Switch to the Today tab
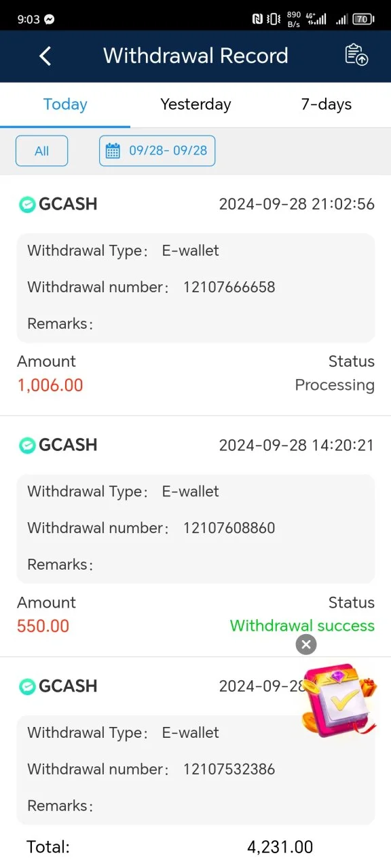Viewport: 391px width, 868px height. tap(65, 104)
